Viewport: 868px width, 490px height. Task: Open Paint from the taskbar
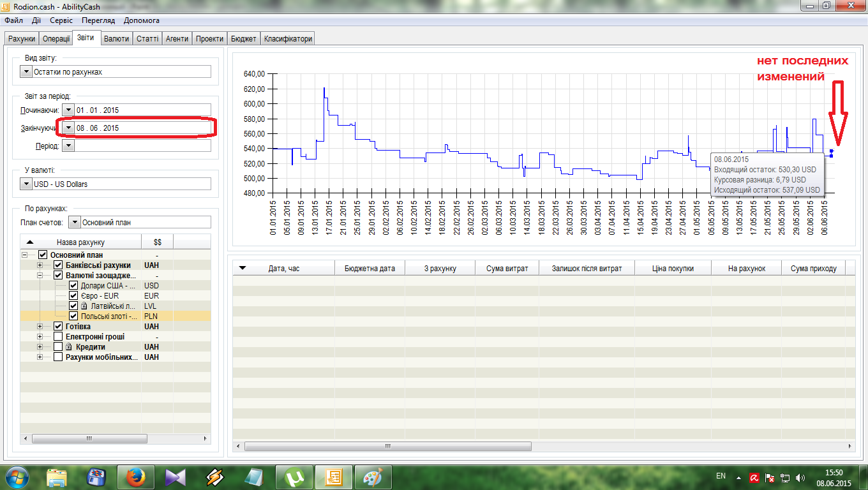pyautogui.click(x=373, y=477)
